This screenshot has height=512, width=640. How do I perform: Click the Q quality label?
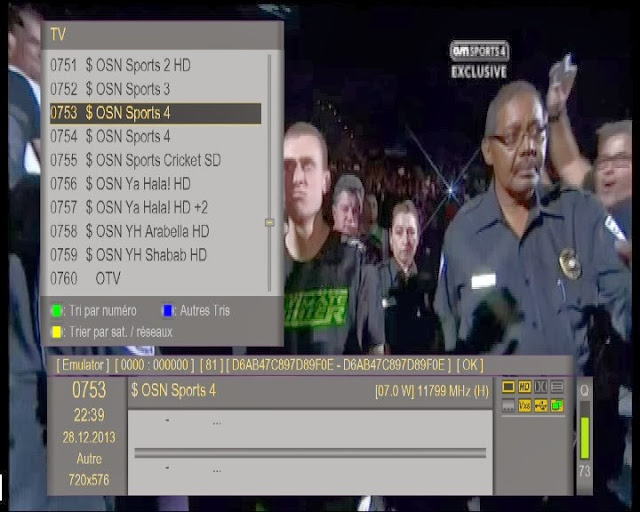pyautogui.click(x=584, y=391)
